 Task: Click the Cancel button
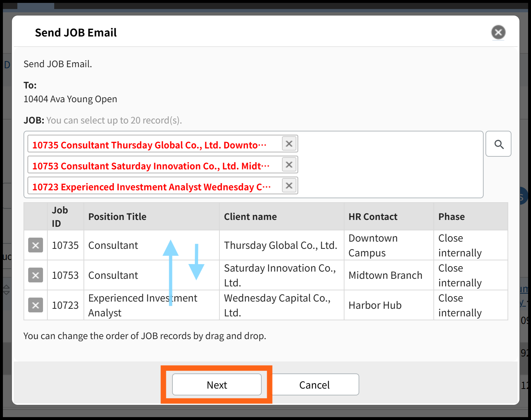coord(314,385)
